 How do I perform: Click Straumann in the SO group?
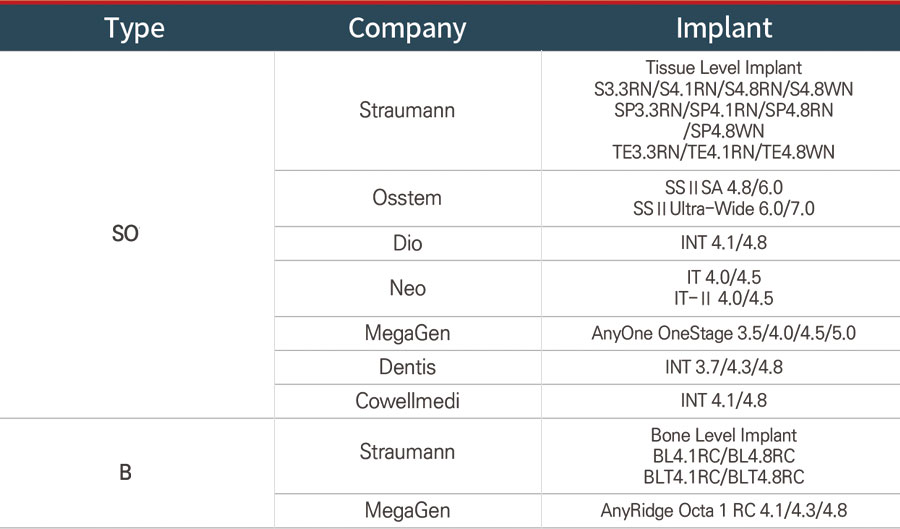pyautogui.click(x=407, y=110)
